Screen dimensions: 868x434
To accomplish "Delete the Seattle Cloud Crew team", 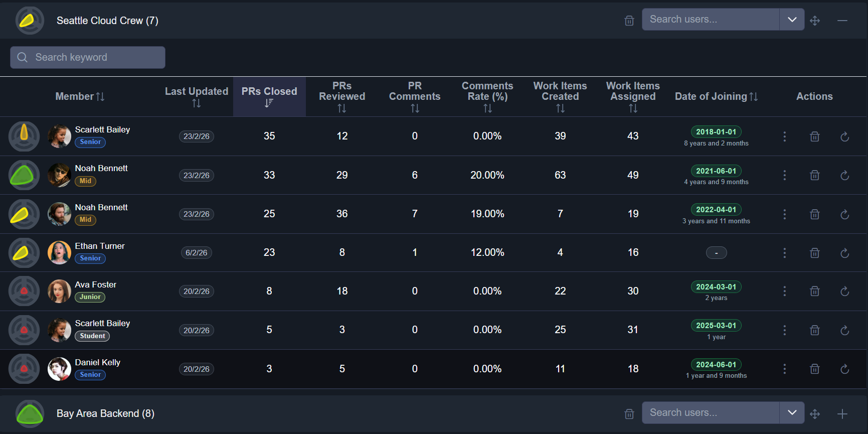I will pos(629,21).
